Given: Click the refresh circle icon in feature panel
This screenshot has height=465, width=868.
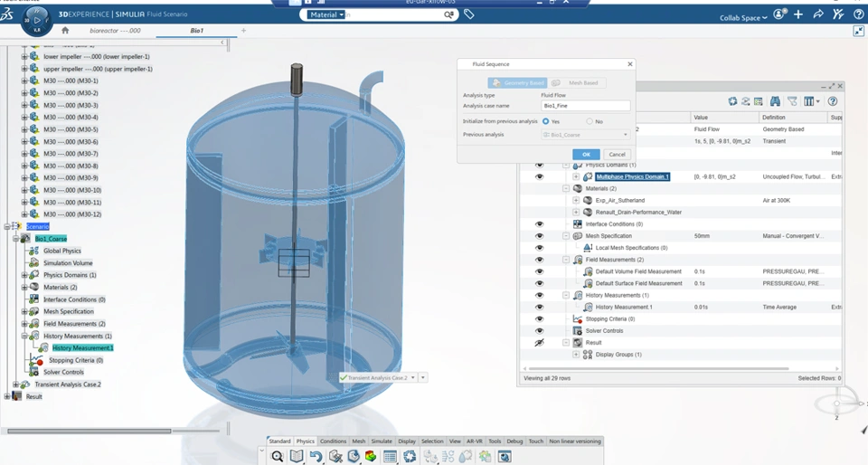Looking at the screenshot, I should 732,101.
